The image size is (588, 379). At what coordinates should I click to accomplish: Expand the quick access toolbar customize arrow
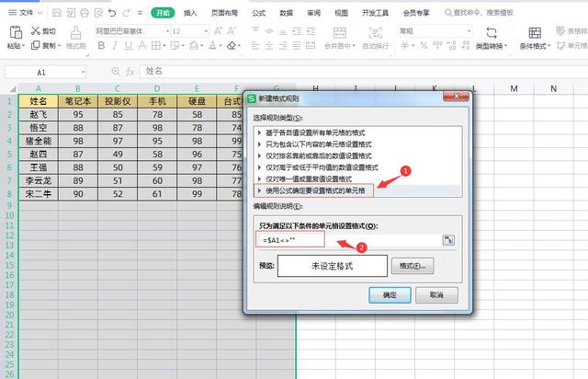pyautogui.click(x=140, y=13)
